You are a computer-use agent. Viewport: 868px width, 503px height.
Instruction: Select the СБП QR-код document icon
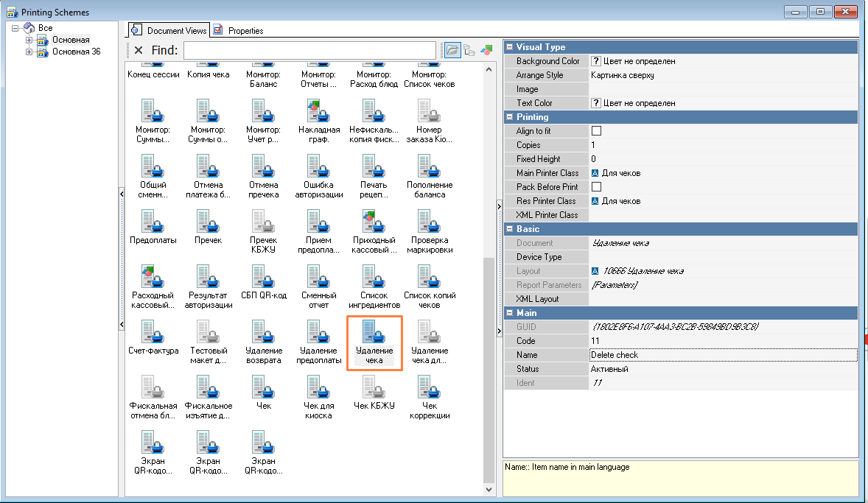pos(264,276)
